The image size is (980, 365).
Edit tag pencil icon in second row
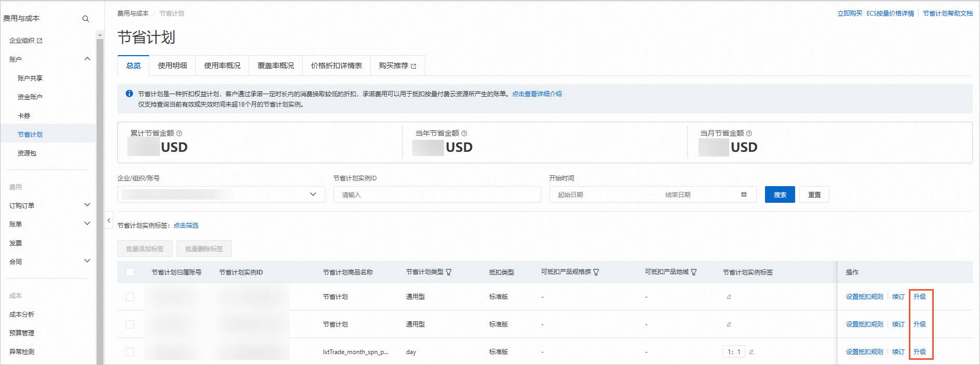[729, 324]
